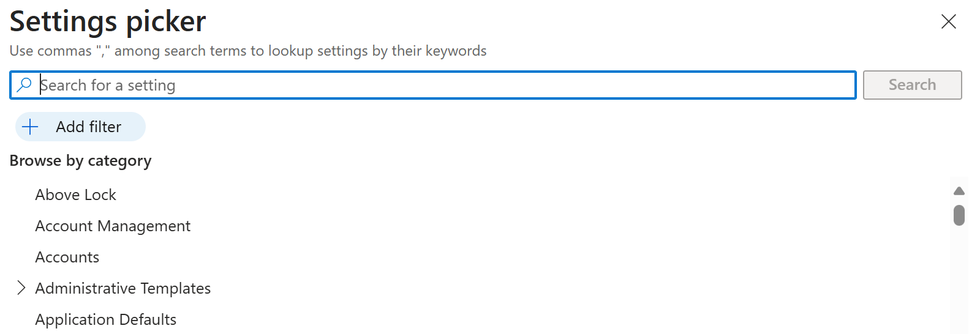Click the 'Use commas' hint text
Viewport: 980px width, 334px height.
(50, 51)
